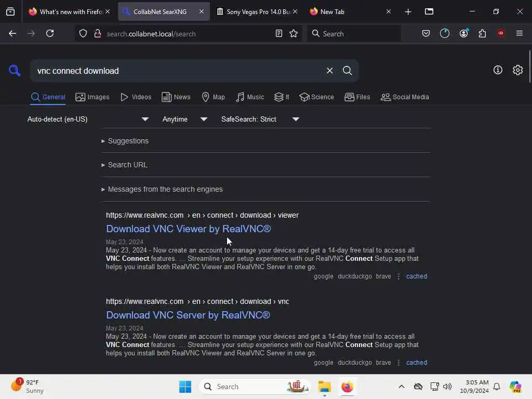Open the Firefox application hamburger menu
The height and width of the screenshot is (399, 532).
pos(520,33)
